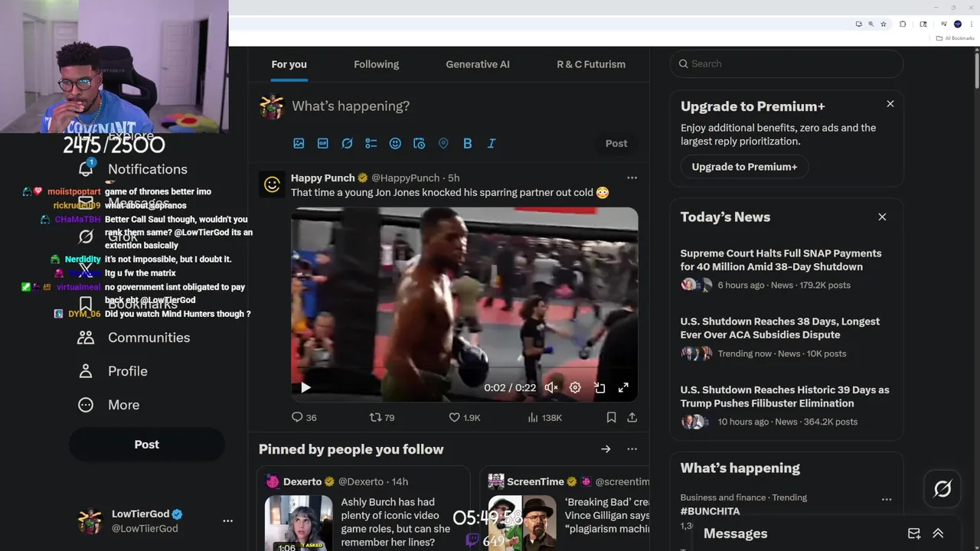This screenshot has height=551, width=980.
Task: Open Profile in the sidebar
Action: tap(113, 371)
